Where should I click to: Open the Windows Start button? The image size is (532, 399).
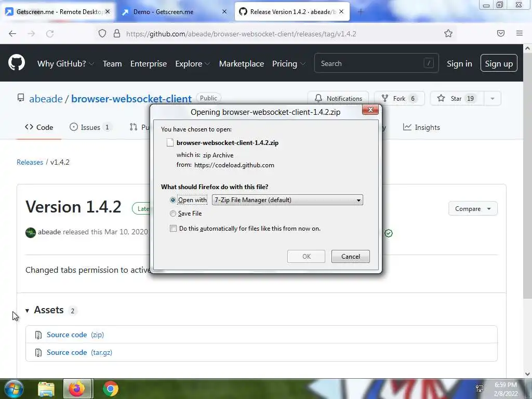point(14,389)
